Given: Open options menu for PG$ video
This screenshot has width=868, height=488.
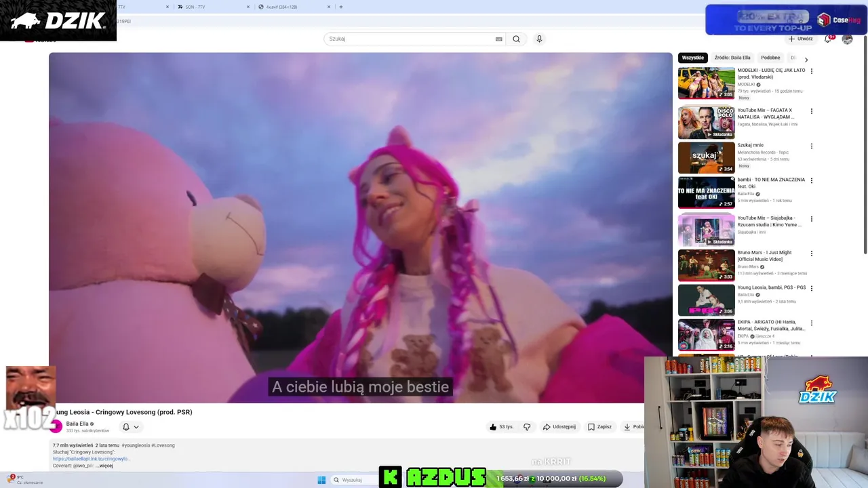Looking at the screenshot, I should tap(812, 288).
